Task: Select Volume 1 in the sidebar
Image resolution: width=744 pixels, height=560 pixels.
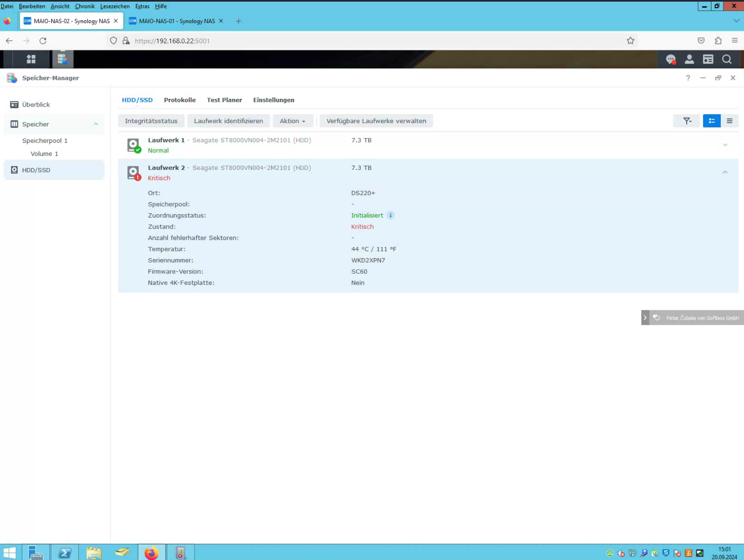Action: (x=44, y=154)
